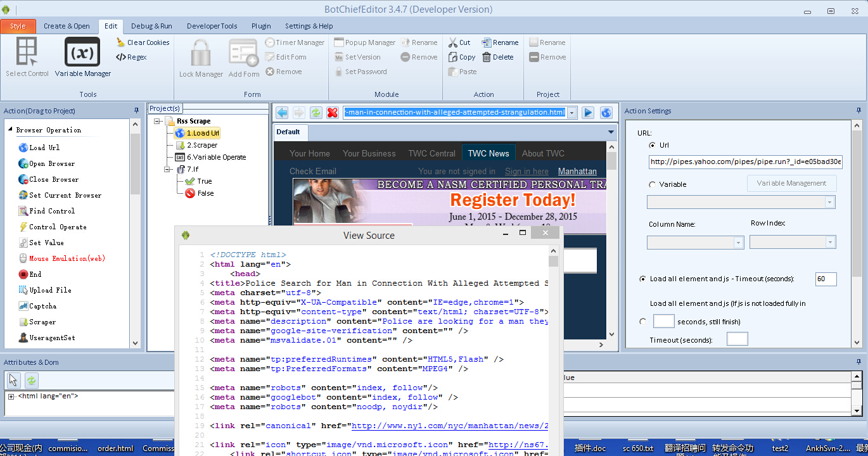Screen dimensions: 868x456
Task: Click the browser back arrow
Action: [x=282, y=113]
